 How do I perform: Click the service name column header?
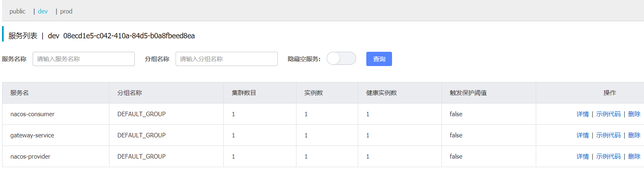point(20,93)
